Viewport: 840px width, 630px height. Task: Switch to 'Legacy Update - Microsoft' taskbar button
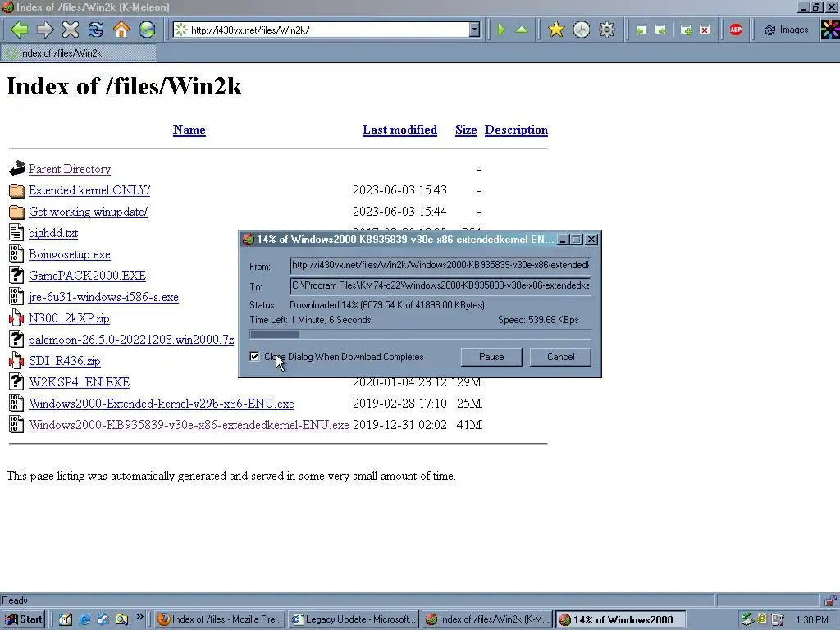click(x=353, y=619)
